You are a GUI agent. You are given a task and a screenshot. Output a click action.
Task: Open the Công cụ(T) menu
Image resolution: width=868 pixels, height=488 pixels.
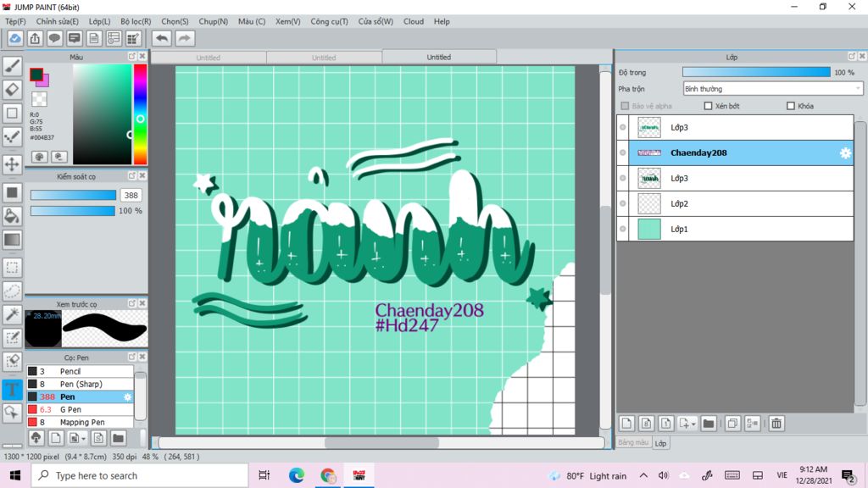(x=330, y=21)
